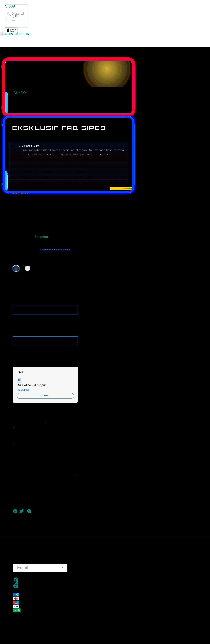Submit email with arrow icon

(x=62, y=568)
